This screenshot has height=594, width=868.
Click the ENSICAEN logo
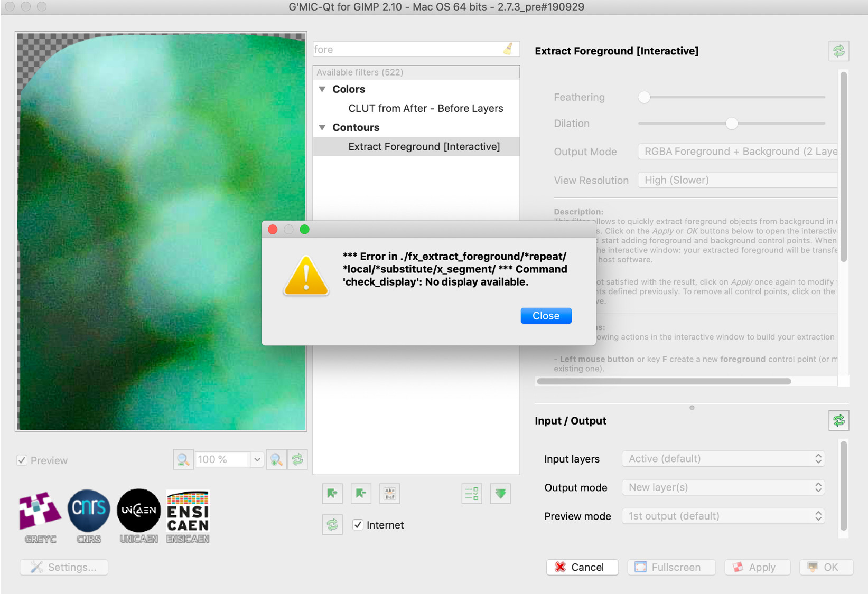[x=188, y=516]
